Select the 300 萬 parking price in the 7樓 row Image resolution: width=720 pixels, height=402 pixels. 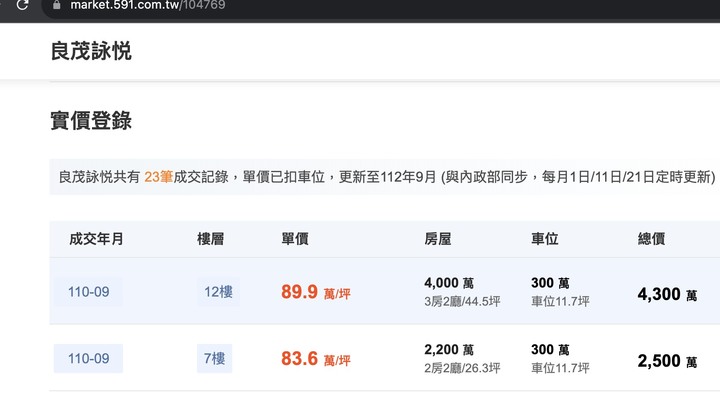(550, 350)
